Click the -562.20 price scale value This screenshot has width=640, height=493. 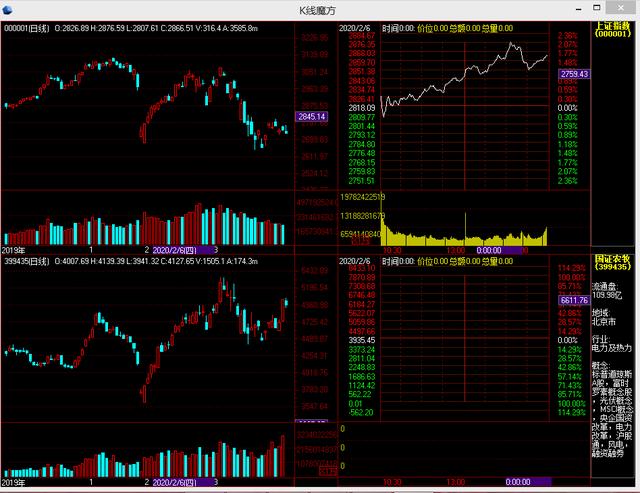[x=361, y=413]
